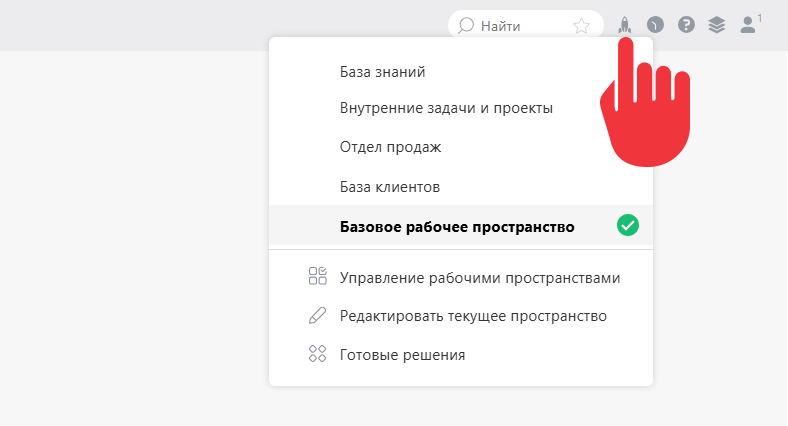Click the pencil edit icon
Image resolution: width=788 pixels, height=426 pixels.
pos(317,315)
